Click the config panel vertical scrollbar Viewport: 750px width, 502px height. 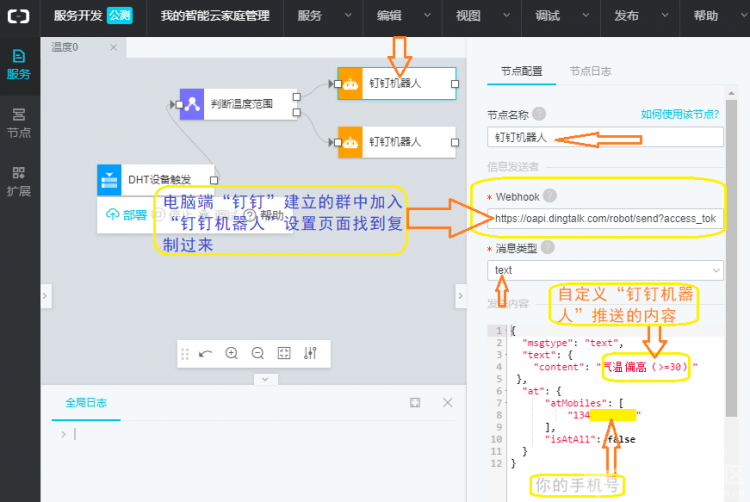pos(731,258)
